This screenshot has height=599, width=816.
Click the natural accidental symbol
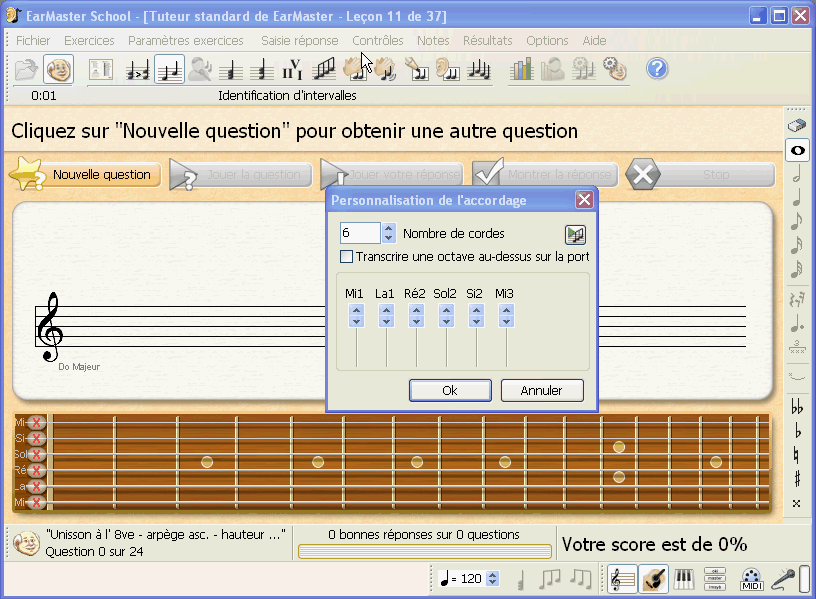(x=797, y=454)
